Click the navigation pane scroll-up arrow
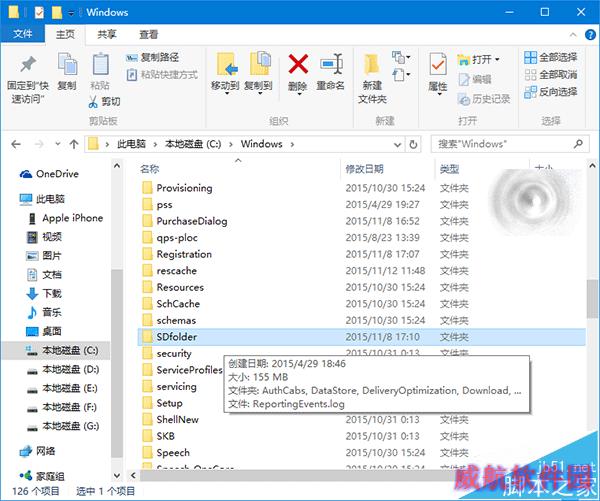The width and height of the screenshot is (600, 501). tap(117, 166)
